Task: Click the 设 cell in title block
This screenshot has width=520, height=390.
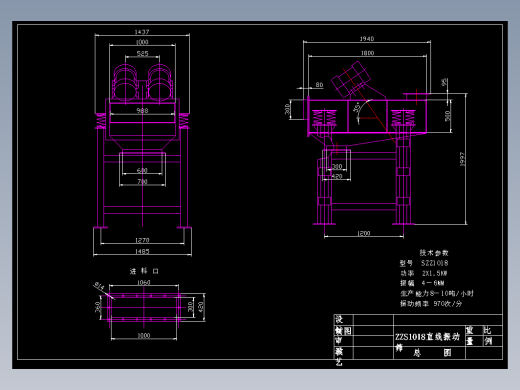Action: coord(339,320)
